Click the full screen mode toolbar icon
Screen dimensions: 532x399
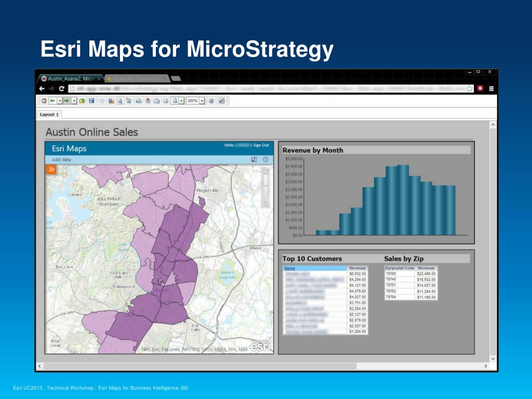(221, 101)
